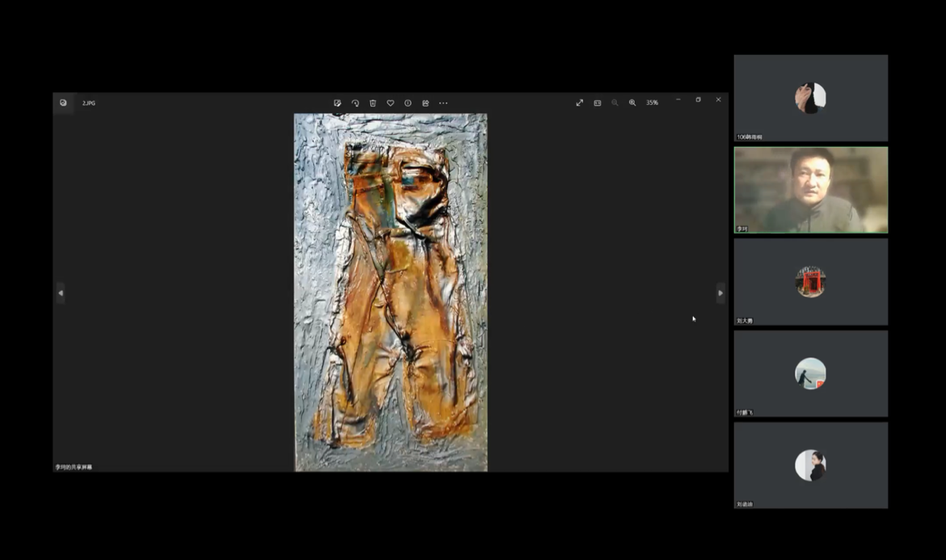This screenshot has width=946, height=560.
Task: Add to favorites with the heart icon
Action: tap(391, 103)
